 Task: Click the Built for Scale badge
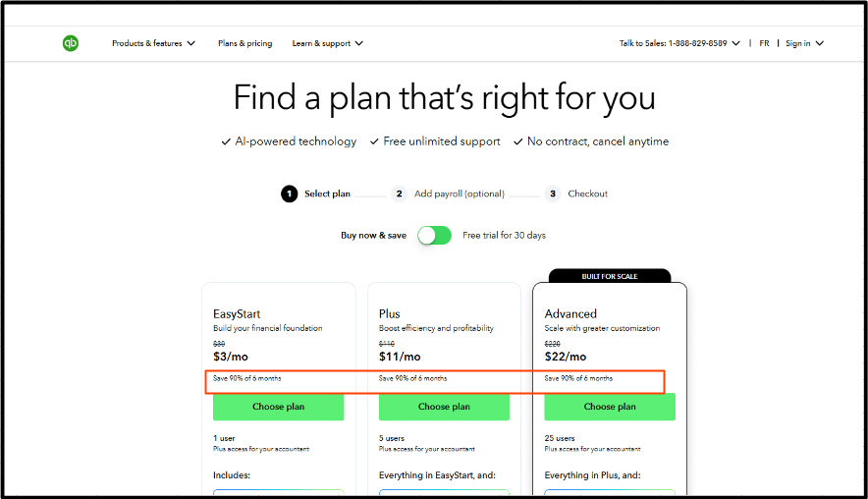tap(610, 276)
